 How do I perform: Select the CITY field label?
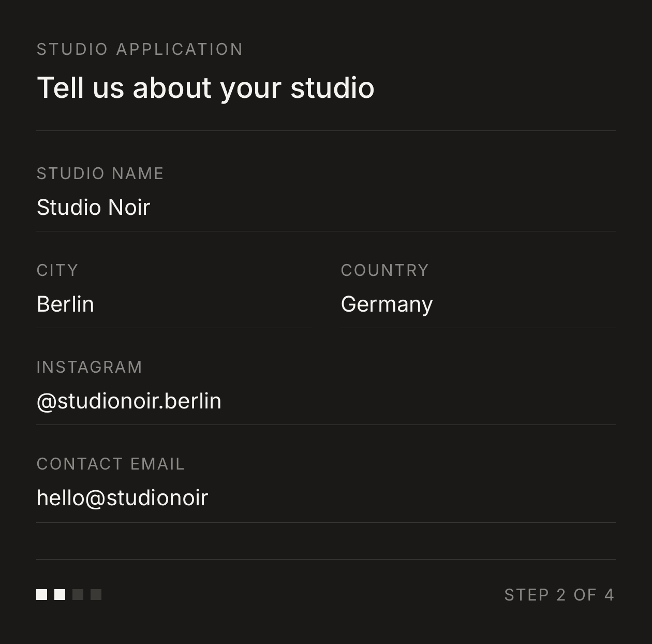pos(57,270)
